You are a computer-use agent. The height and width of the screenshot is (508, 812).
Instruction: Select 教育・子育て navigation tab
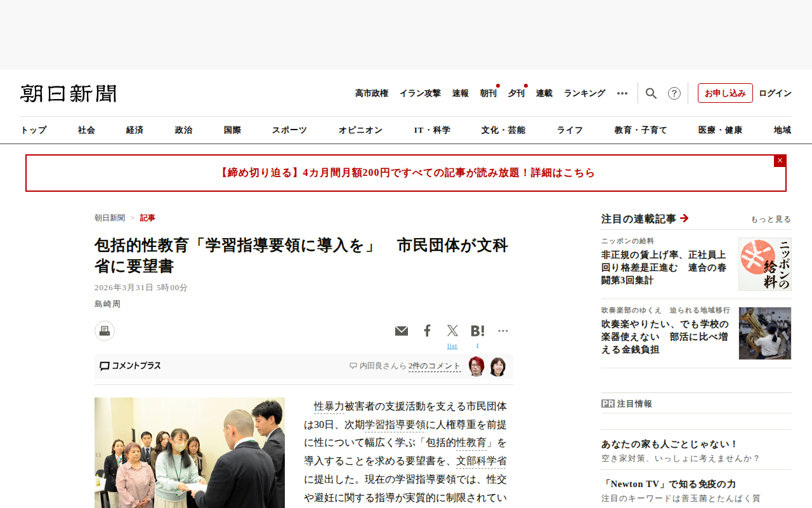pos(641,130)
